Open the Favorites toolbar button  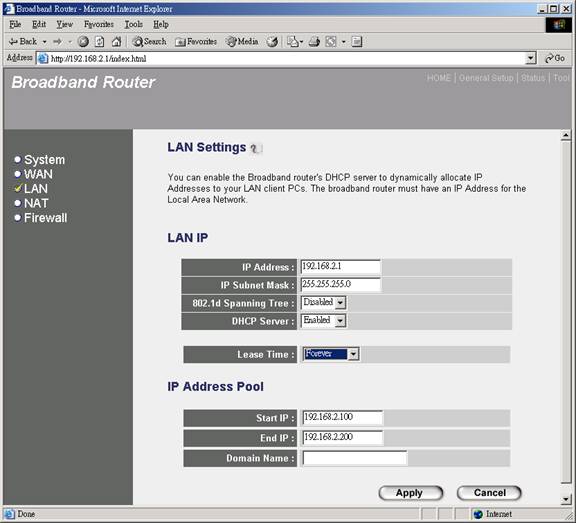click(196, 42)
